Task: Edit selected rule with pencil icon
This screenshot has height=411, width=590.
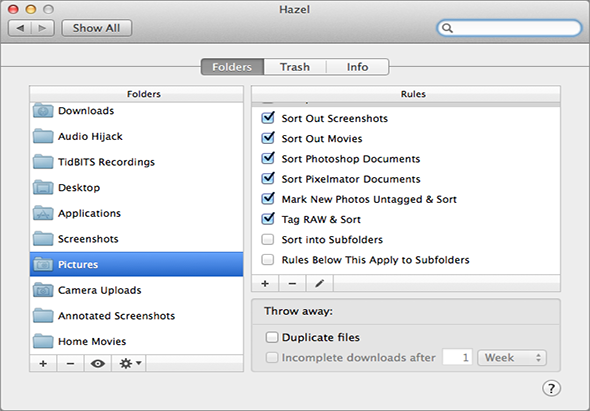Action: click(x=319, y=283)
